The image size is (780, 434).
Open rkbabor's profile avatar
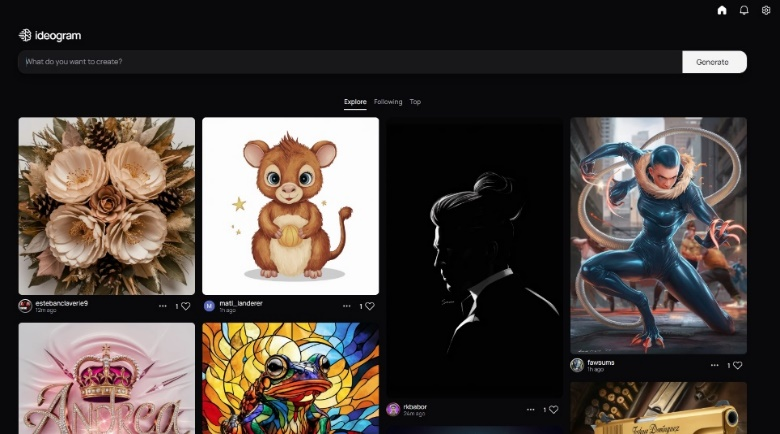(393, 409)
